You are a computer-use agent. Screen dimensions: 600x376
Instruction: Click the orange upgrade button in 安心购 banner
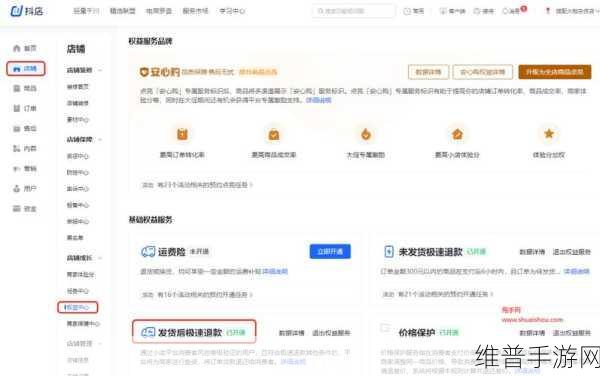click(x=555, y=72)
